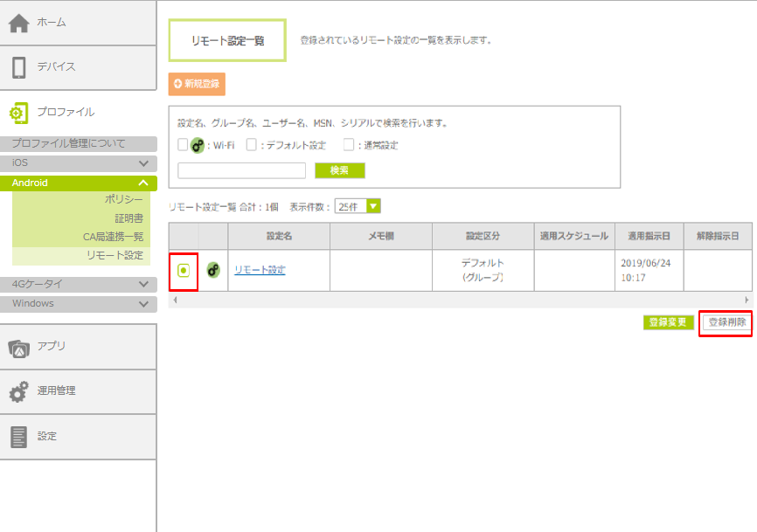The width and height of the screenshot is (757, 532).
Task: Check the Wi-Fi filter checkbox
Action: 183,145
